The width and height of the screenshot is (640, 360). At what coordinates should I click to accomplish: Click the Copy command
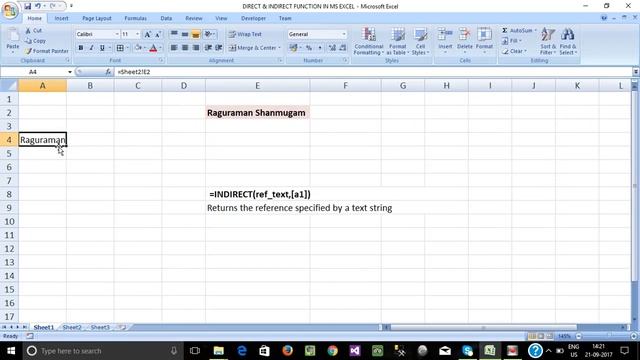coord(35,41)
